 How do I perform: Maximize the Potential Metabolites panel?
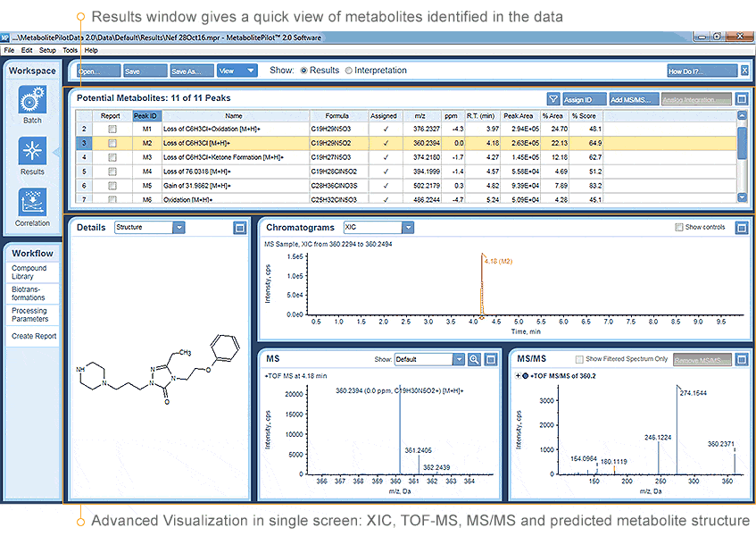741,99
